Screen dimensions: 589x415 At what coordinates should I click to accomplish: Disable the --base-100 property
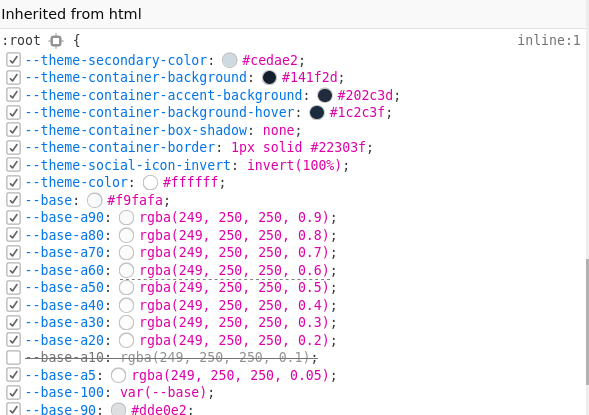(14, 392)
